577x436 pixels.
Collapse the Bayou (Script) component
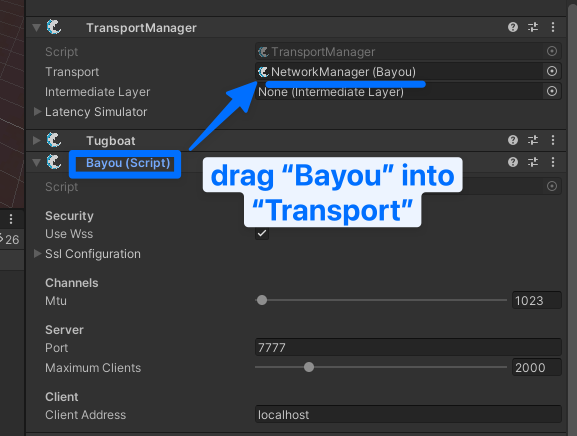(x=36, y=163)
